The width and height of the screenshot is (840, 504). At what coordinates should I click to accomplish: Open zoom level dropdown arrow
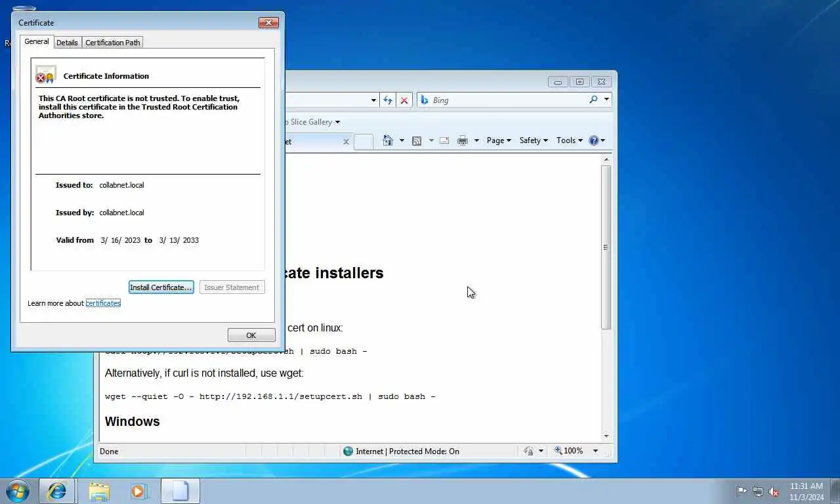coord(595,451)
